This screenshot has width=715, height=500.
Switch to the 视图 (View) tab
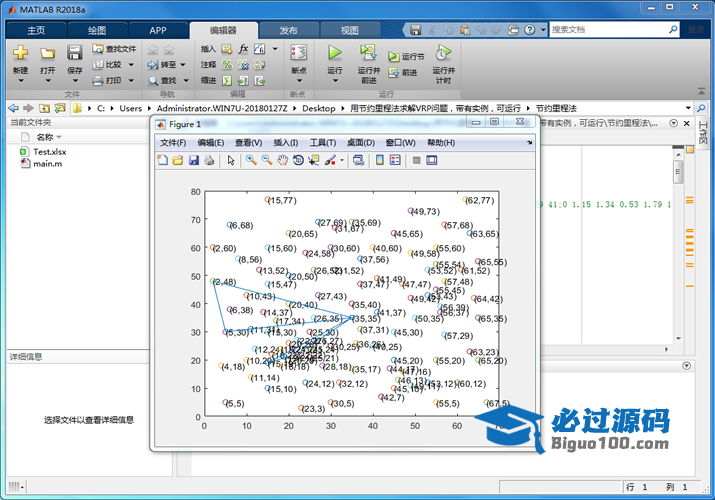coord(350,31)
